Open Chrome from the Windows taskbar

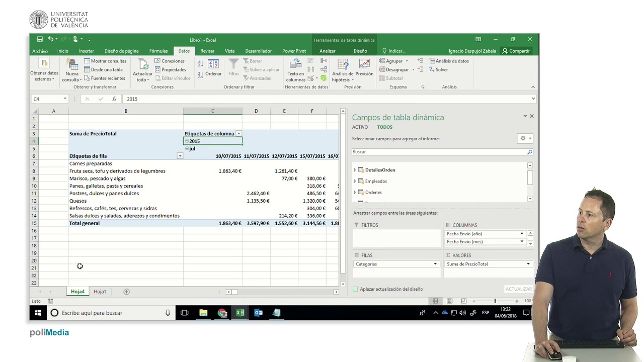tap(222, 313)
